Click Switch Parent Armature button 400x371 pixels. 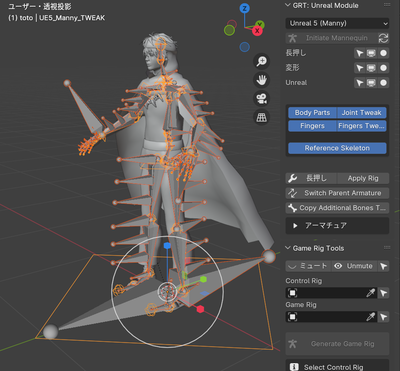(337, 193)
